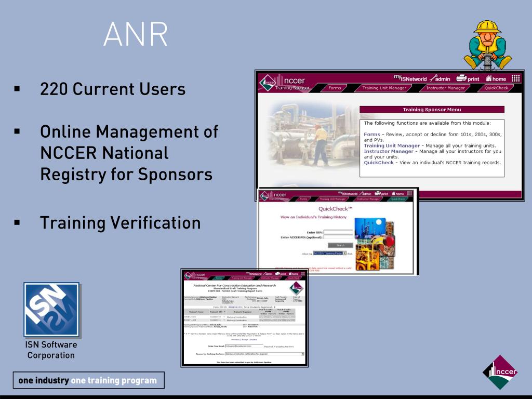532x399 pixels.
Task: Click the QuickCheck™ heading text
Action: (x=335, y=209)
